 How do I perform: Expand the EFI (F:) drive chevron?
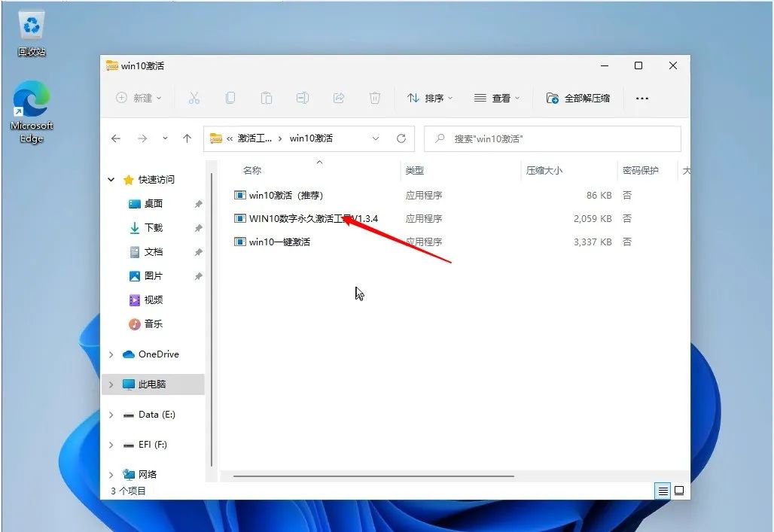click(111, 445)
